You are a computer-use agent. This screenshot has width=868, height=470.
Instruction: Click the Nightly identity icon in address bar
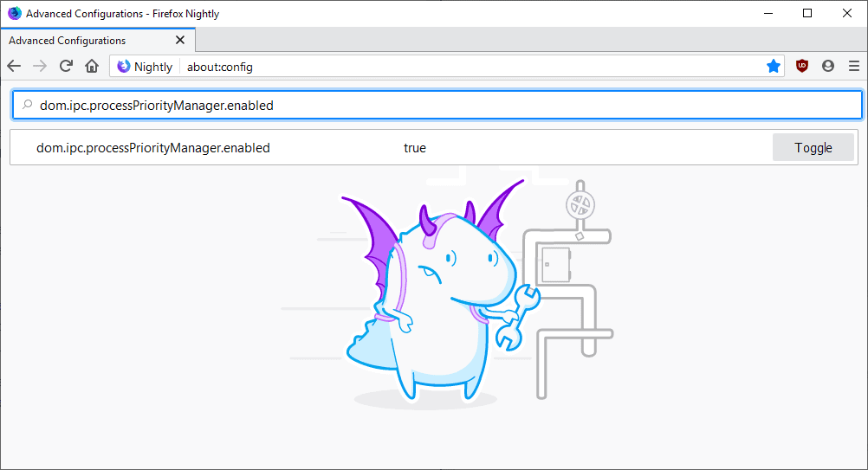click(124, 67)
